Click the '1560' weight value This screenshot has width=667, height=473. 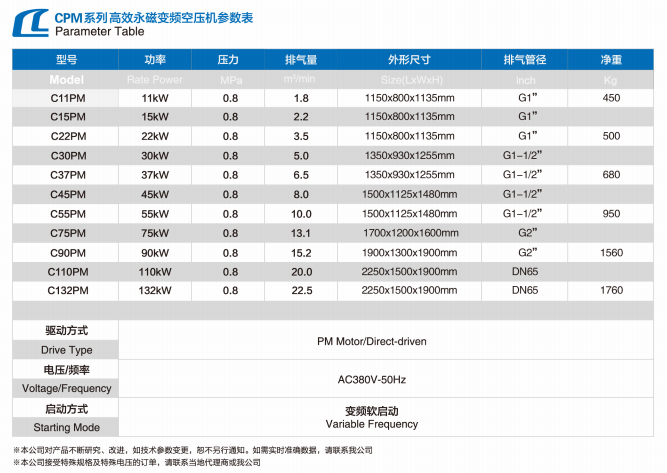(612, 253)
